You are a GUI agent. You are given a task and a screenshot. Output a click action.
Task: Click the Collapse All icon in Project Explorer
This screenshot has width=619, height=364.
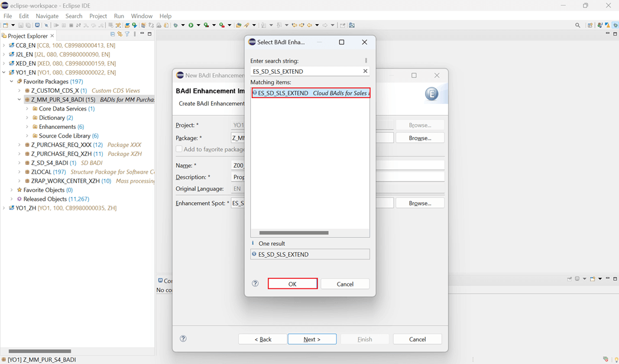(x=112, y=35)
